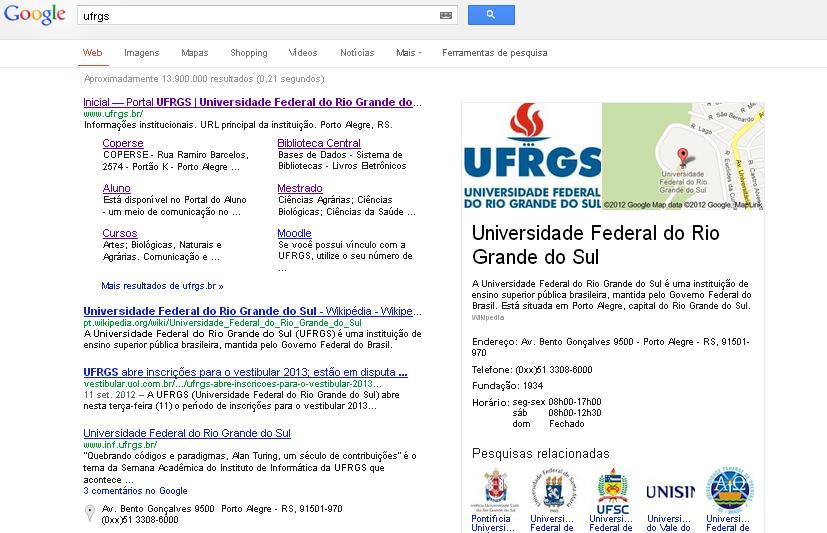Click the pt.wikipedia.org green URL

[223, 323]
